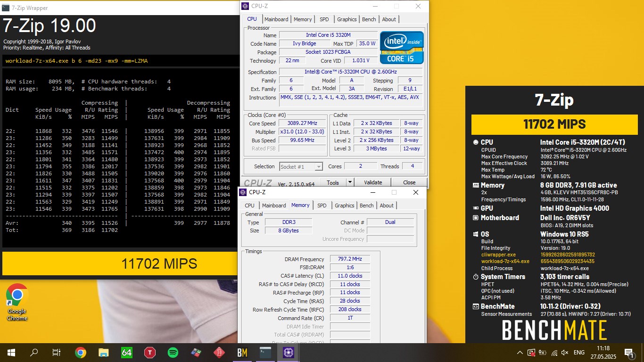Open Spotify from the taskbar
The image size is (644, 362).
coord(173,352)
